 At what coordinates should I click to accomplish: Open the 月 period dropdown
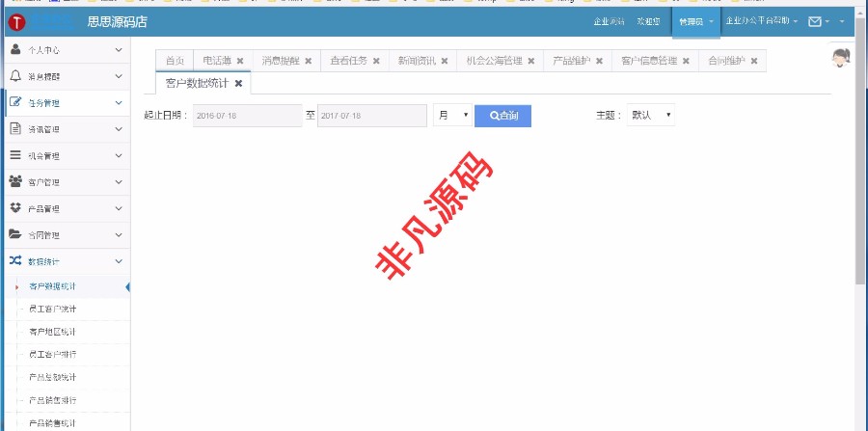click(x=452, y=115)
